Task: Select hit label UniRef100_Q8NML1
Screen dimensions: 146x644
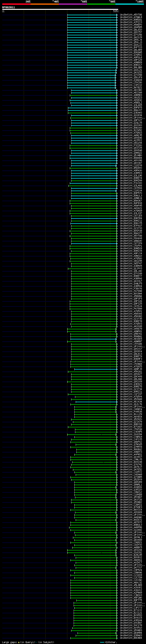Action: coord(131,485)
